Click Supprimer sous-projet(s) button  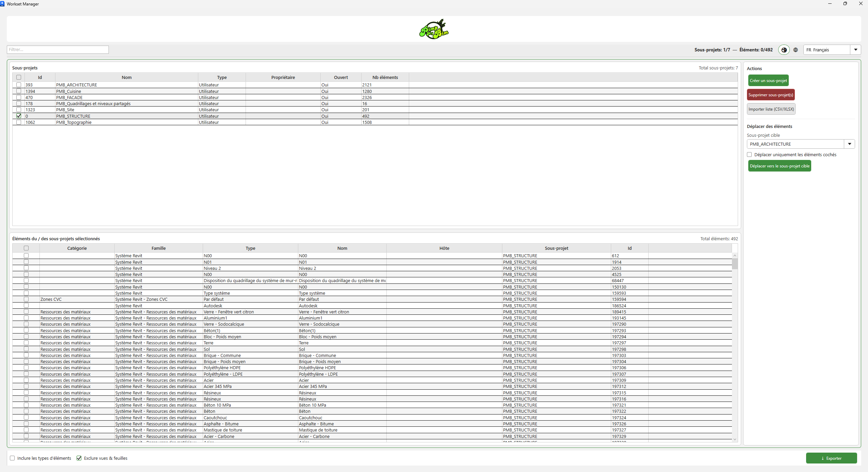point(771,95)
